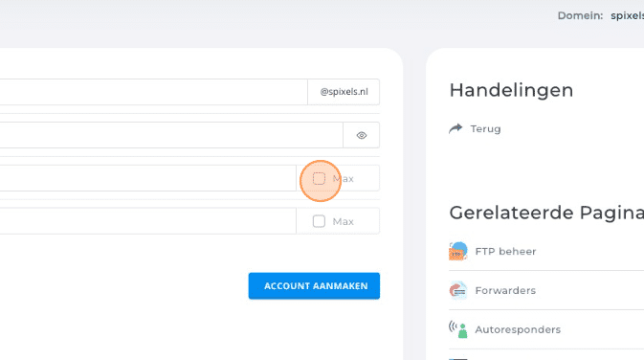Open the Autoresponders link
The width and height of the screenshot is (644, 360).
click(x=518, y=329)
